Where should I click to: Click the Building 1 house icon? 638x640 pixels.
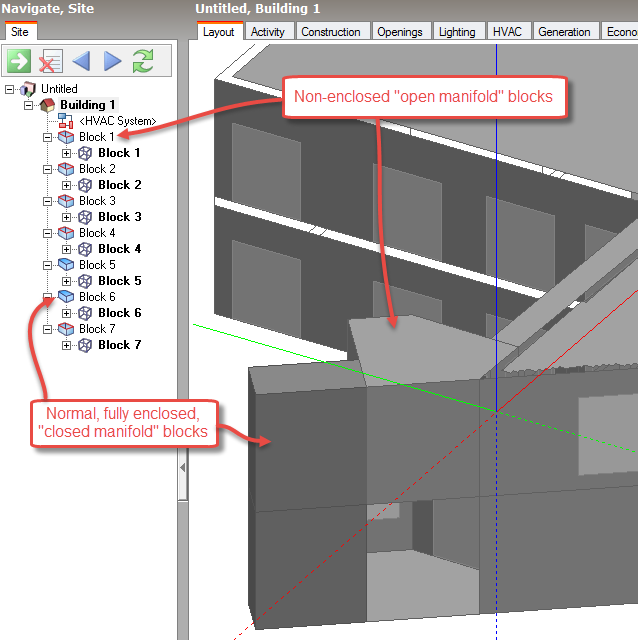click(x=47, y=105)
